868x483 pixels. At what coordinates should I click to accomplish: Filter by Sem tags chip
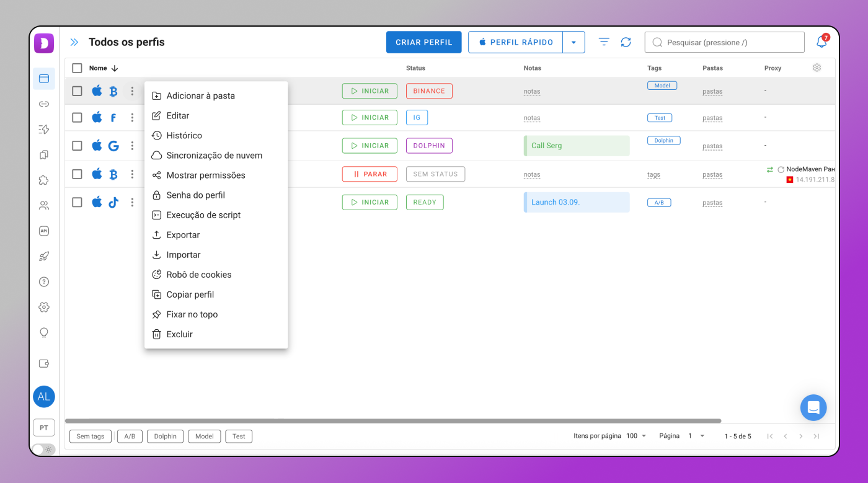pos(91,436)
